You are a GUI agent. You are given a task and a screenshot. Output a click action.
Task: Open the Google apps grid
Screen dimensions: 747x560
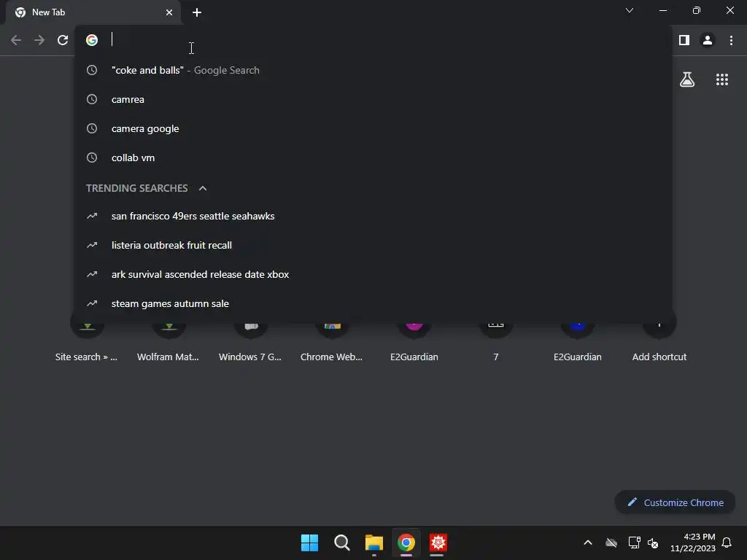(722, 79)
